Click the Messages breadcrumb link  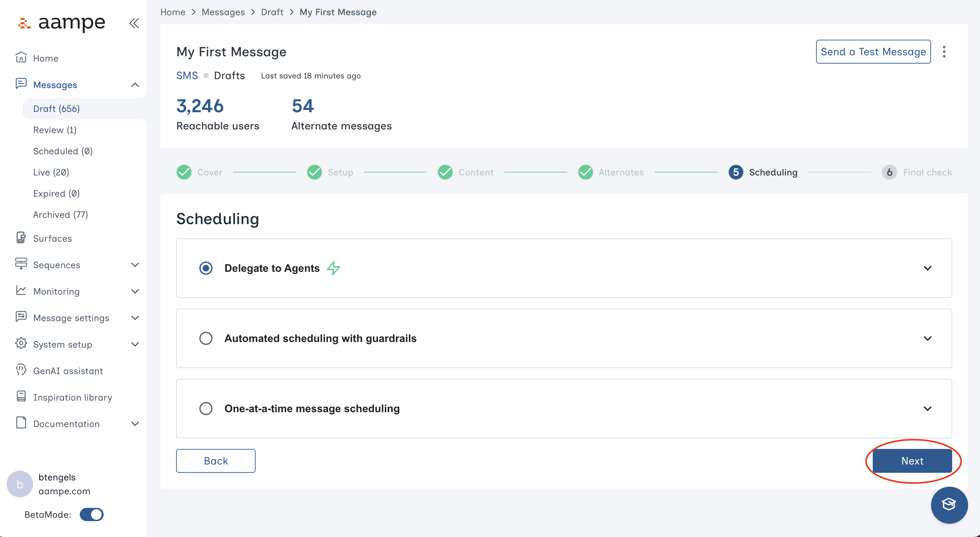pyautogui.click(x=223, y=12)
